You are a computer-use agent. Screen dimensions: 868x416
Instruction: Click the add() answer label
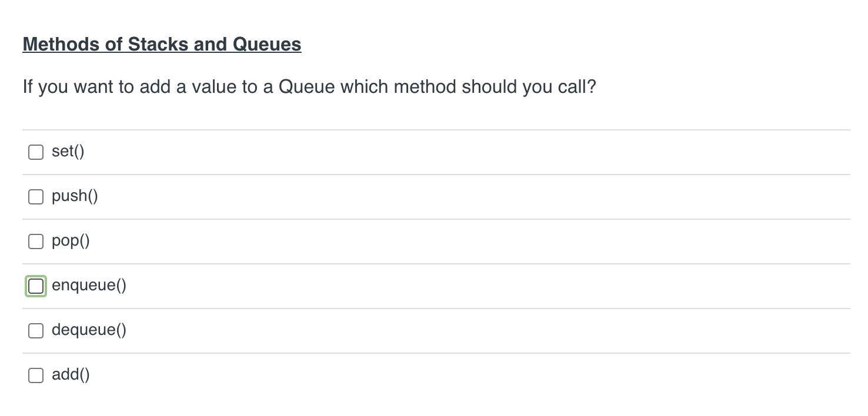pyautogui.click(x=70, y=374)
